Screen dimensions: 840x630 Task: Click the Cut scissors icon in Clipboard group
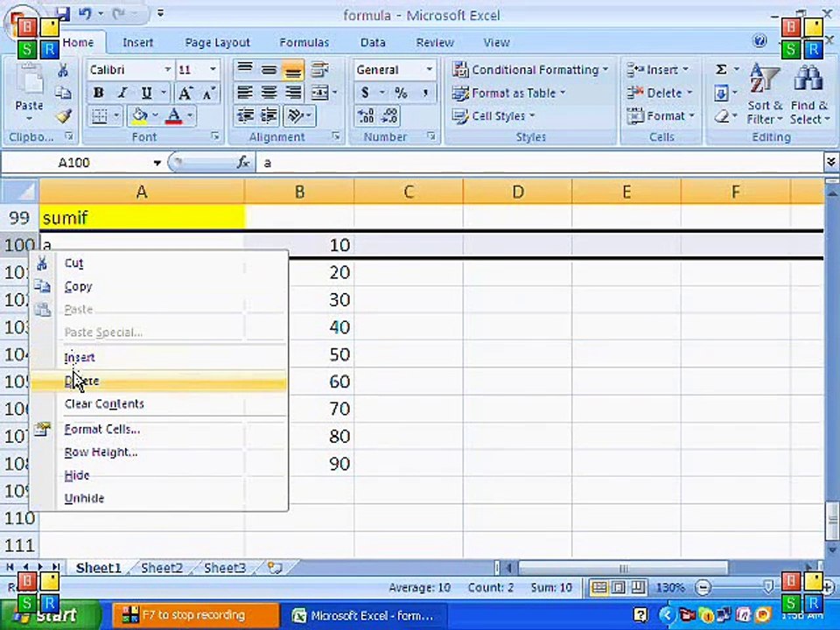click(63, 70)
